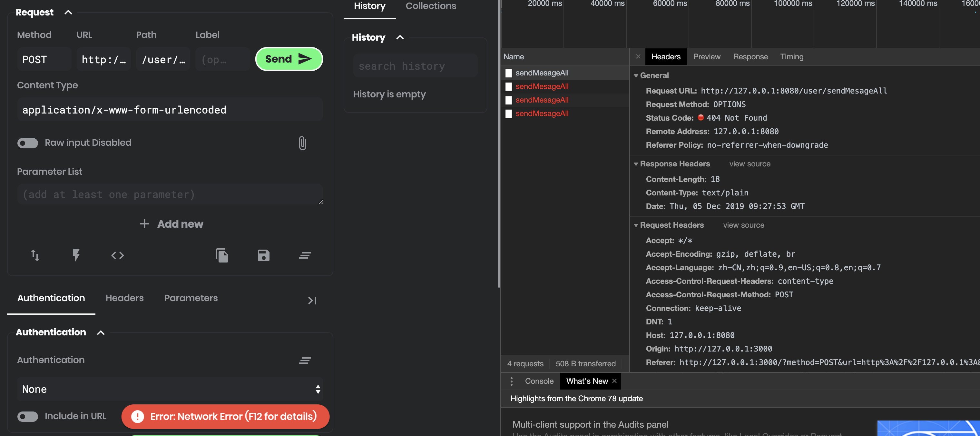Switch to the Collections tab
This screenshot has width=980, height=436.
point(431,6)
